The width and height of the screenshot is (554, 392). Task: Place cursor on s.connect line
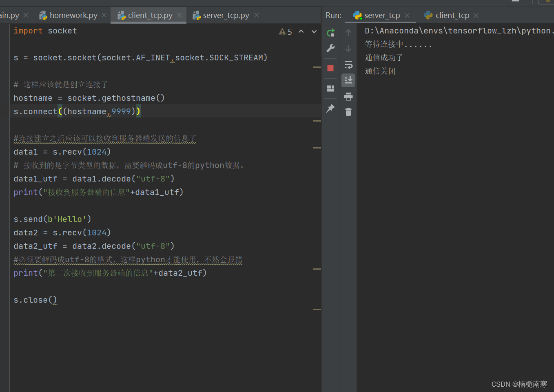tap(77, 112)
